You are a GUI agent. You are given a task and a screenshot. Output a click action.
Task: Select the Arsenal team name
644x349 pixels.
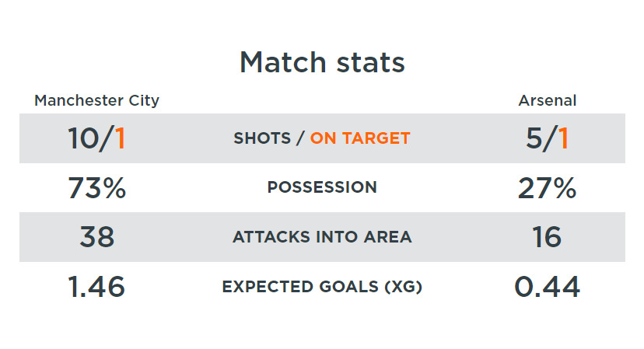[x=548, y=100]
